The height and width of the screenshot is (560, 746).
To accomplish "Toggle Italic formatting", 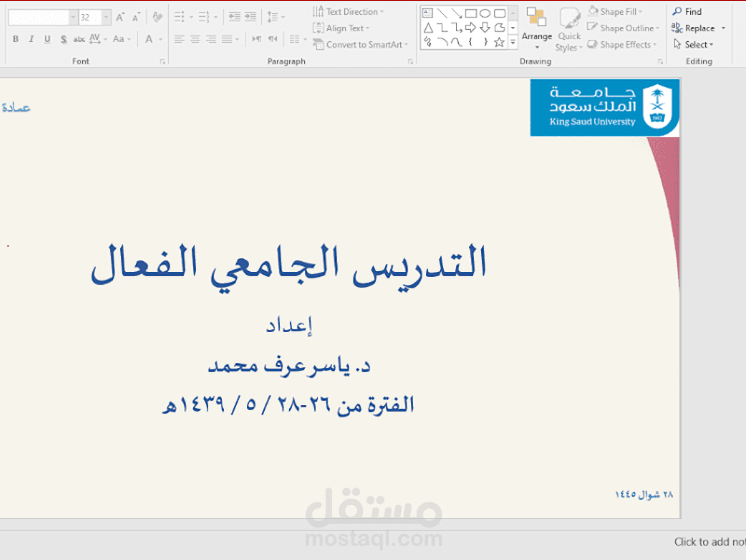I will pyautogui.click(x=32, y=39).
